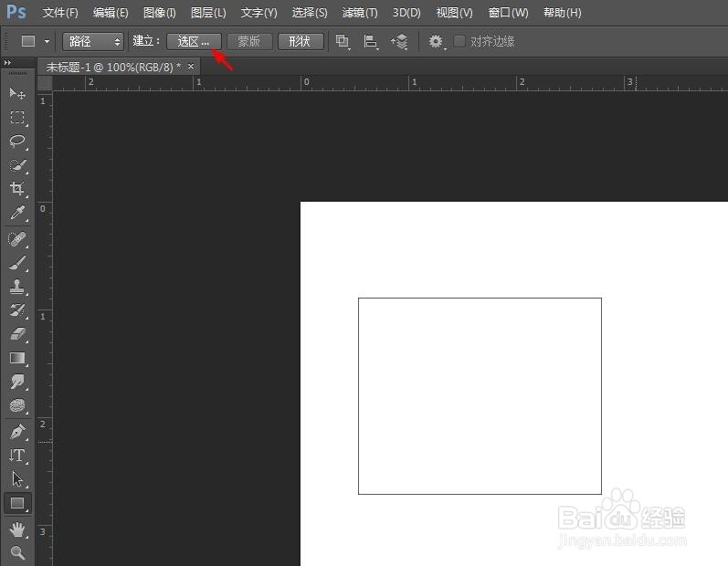
Task: Select the Eyedropper tool
Action: pyautogui.click(x=17, y=213)
